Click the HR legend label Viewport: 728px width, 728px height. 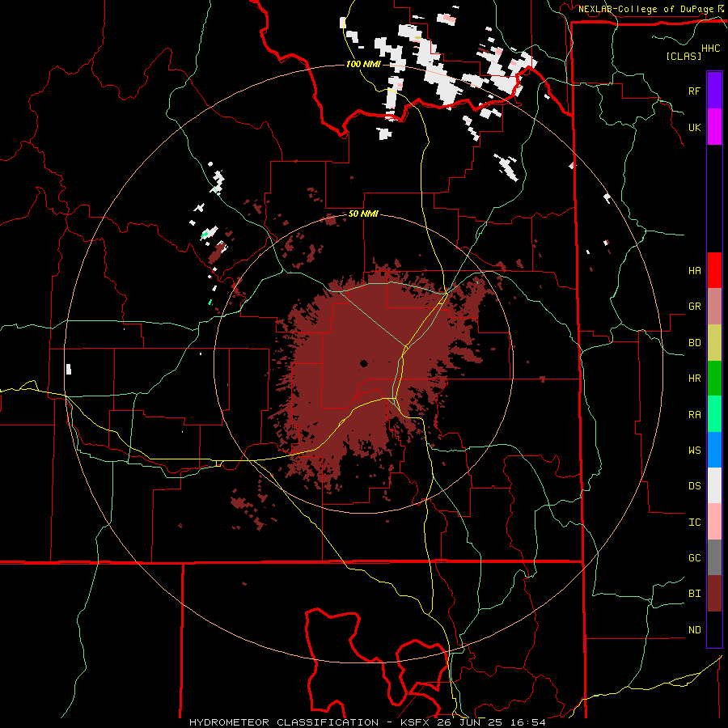pyautogui.click(x=694, y=379)
